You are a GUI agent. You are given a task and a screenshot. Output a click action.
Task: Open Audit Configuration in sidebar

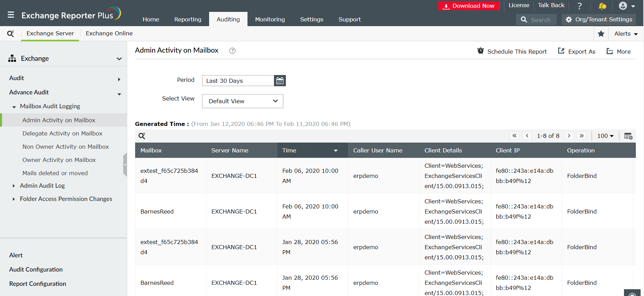click(36, 270)
